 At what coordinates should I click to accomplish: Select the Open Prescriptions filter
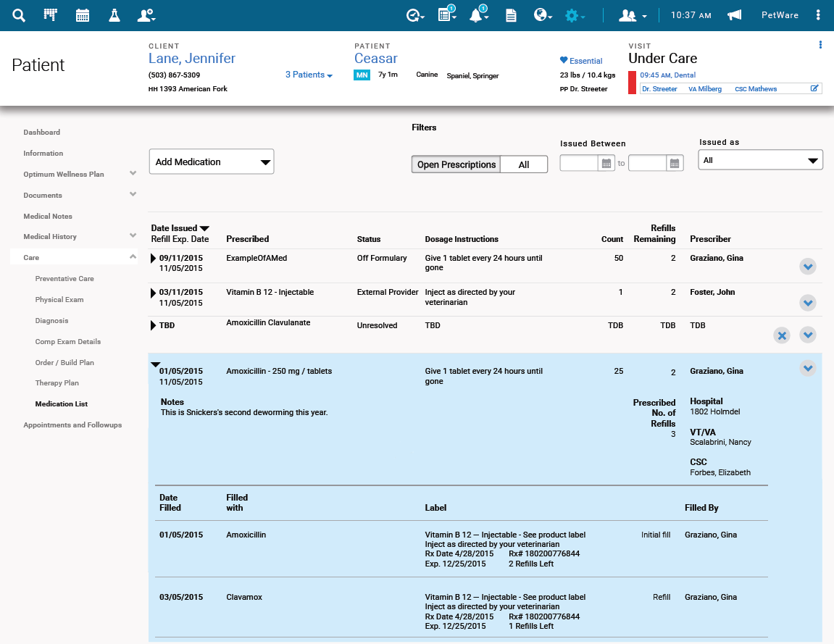click(x=456, y=164)
